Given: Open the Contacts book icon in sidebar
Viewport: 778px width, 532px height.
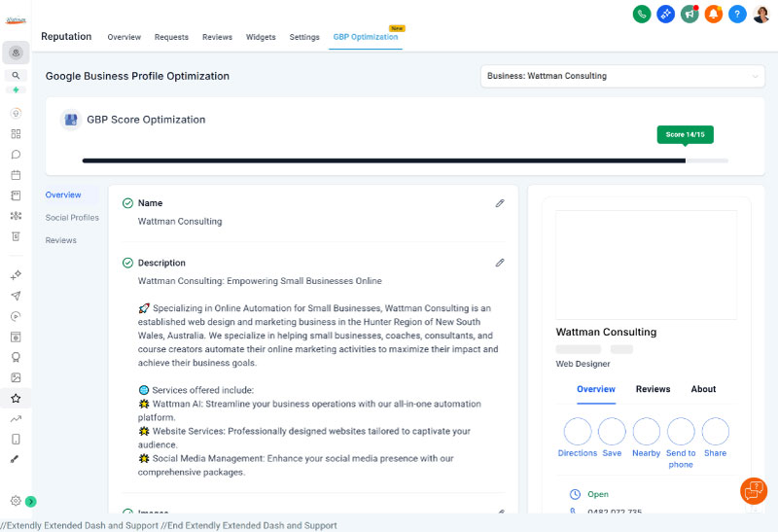Looking at the screenshot, I should pyautogui.click(x=16, y=195).
